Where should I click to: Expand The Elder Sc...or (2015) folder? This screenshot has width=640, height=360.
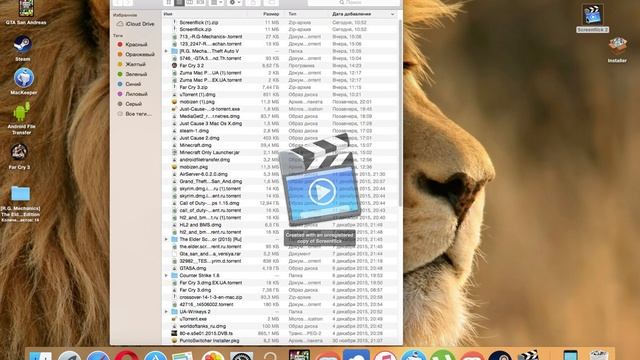(x=166, y=239)
